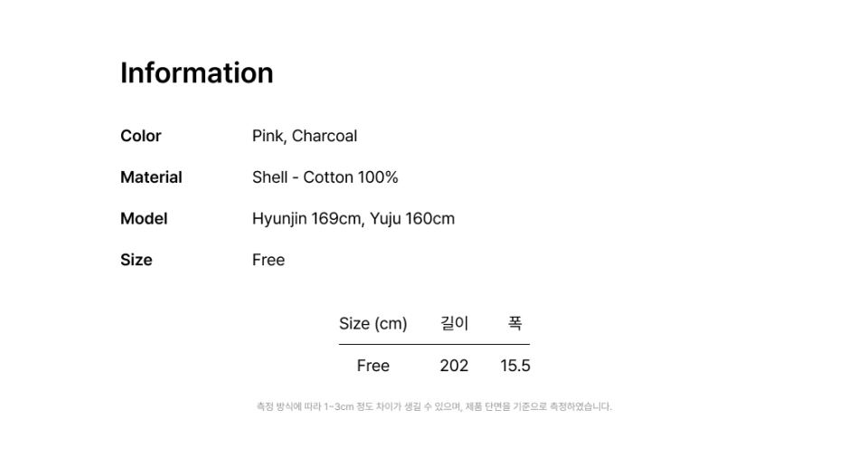
Task: Click the 폭 column header
Action: (514, 323)
